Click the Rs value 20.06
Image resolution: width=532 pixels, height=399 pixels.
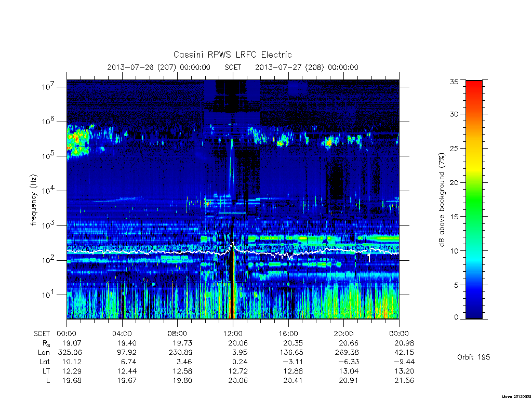pos(238,343)
